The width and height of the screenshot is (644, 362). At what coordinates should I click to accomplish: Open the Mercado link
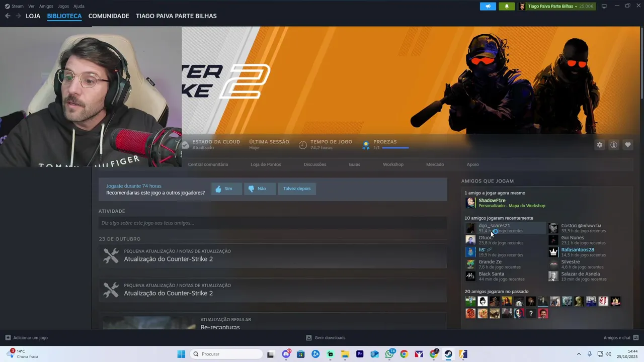point(435,164)
